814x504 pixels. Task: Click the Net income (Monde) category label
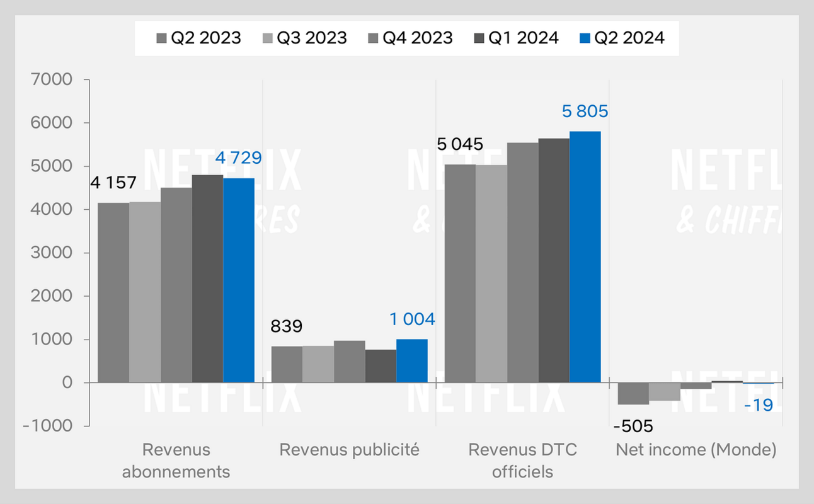coord(696,450)
